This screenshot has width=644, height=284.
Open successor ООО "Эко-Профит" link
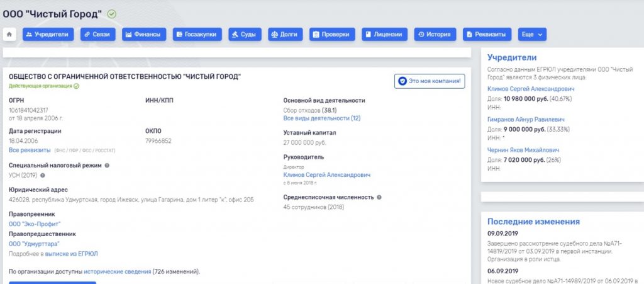(x=35, y=224)
